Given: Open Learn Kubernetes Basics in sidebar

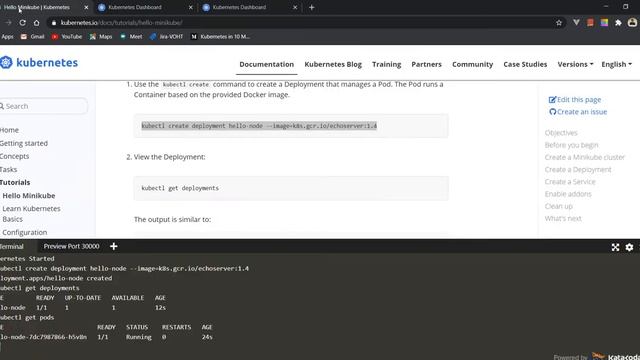Looking at the screenshot, I should (x=31, y=214).
